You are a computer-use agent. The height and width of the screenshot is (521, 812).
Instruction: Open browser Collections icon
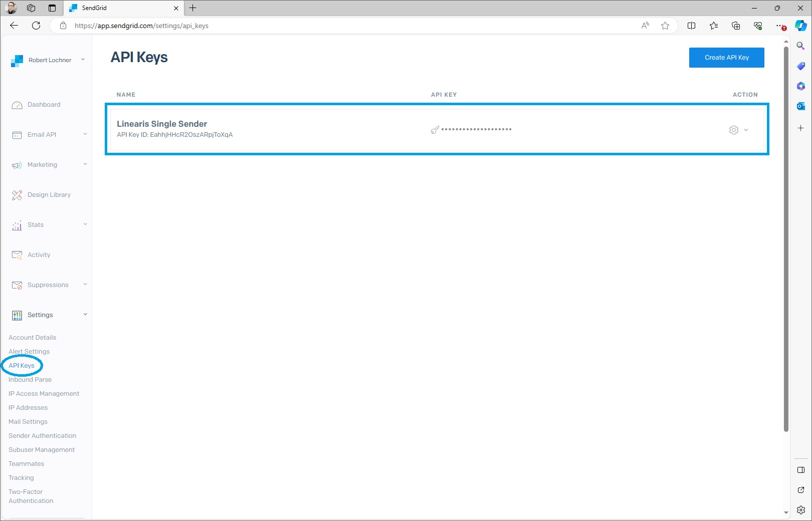click(736, 26)
